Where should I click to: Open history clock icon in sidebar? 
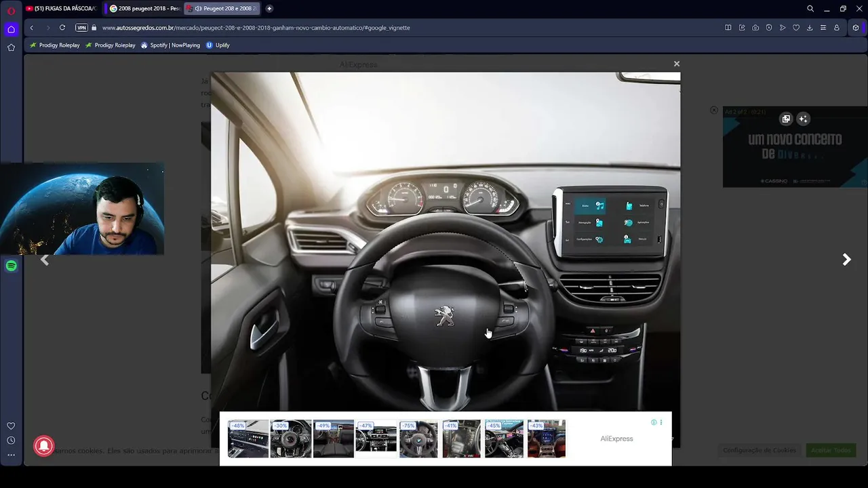click(x=11, y=441)
